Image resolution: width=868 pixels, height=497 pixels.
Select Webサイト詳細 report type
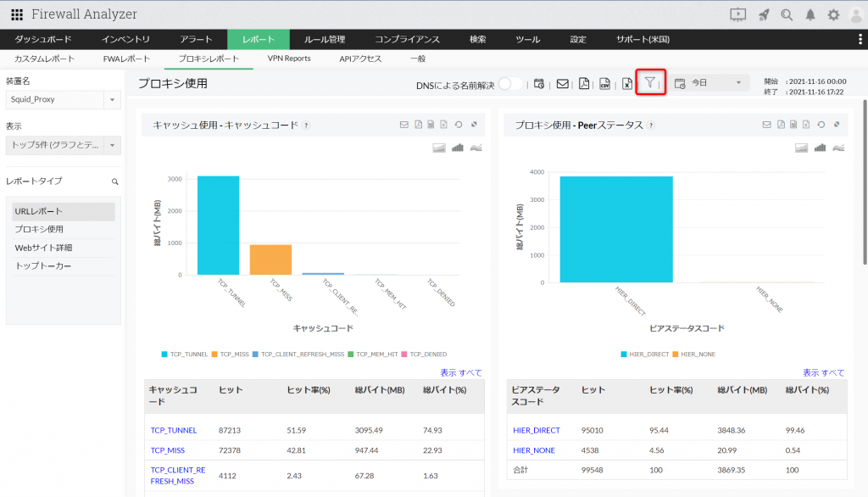tap(63, 248)
